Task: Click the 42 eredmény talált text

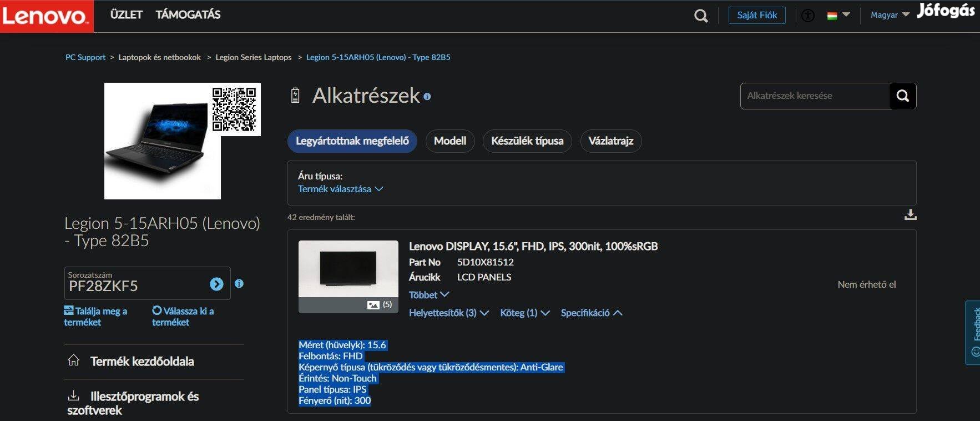Action: 321,217
